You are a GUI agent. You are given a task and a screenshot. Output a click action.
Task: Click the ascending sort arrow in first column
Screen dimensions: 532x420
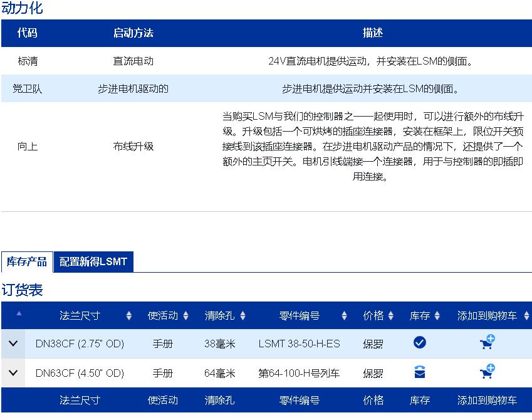19,313
